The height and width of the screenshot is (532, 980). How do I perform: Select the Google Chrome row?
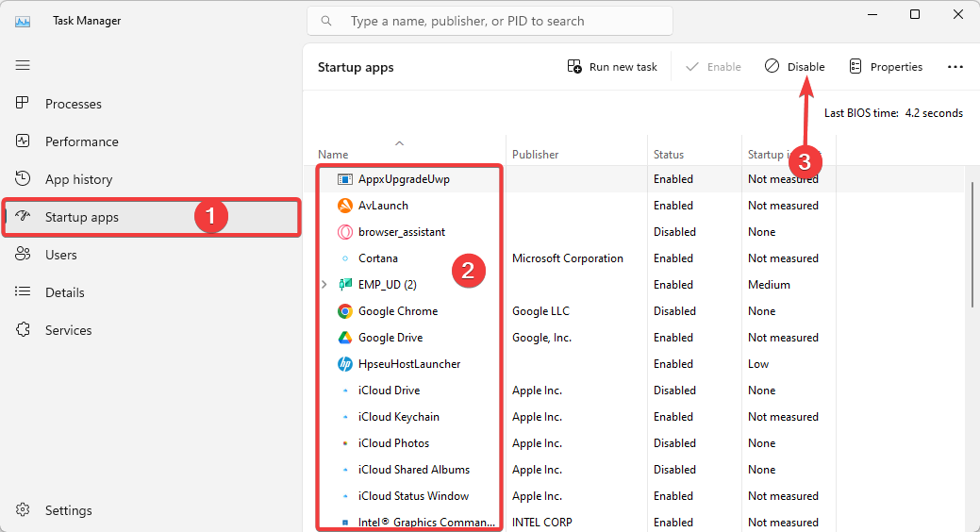[x=633, y=310]
